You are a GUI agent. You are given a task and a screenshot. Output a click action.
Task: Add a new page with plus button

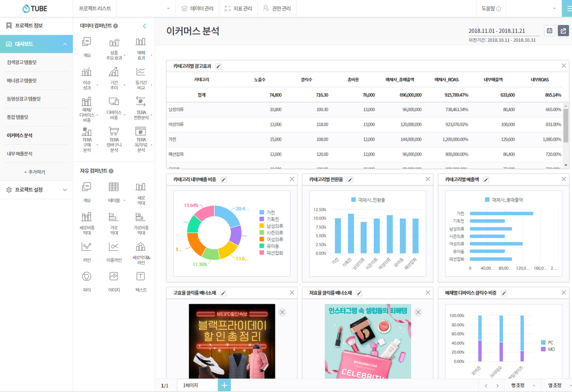(x=225, y=385)
